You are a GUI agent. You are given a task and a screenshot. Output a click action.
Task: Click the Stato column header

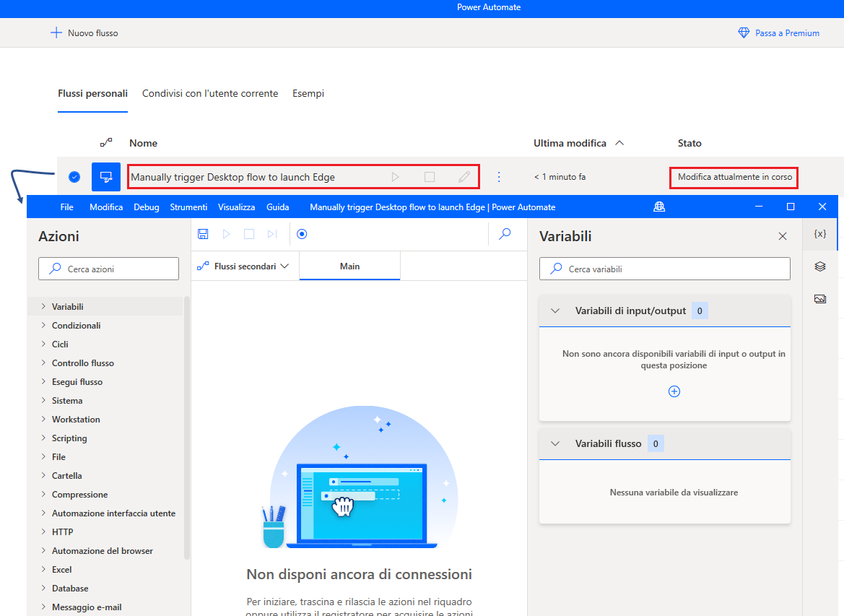[689, 143]
